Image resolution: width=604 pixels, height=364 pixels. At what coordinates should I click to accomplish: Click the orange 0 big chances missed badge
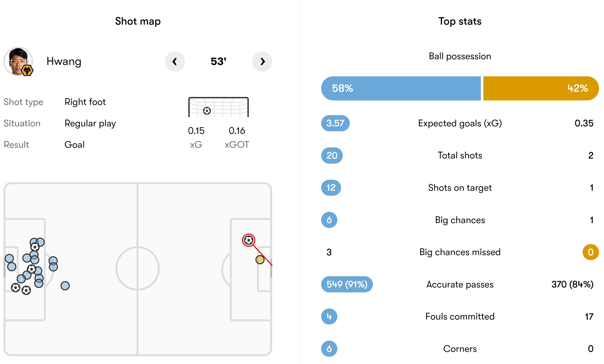point(591,252)
